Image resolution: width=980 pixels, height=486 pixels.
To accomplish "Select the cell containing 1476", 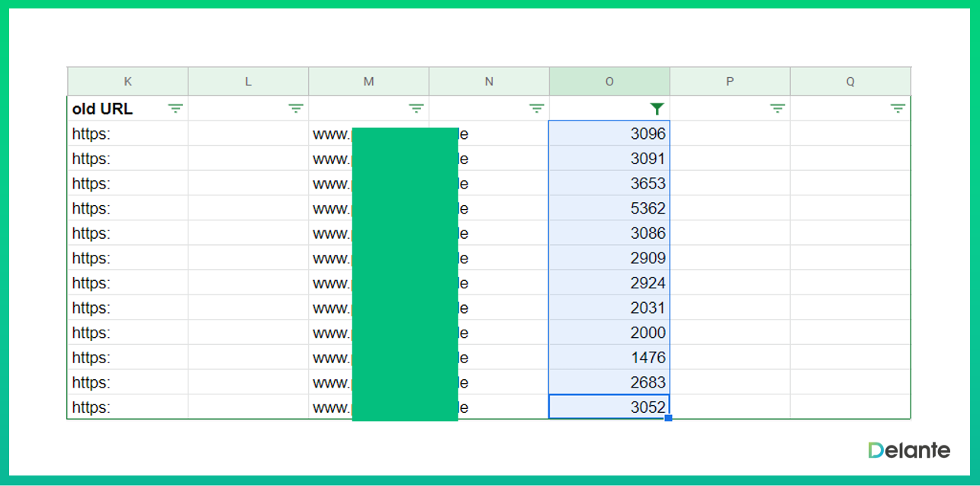I will coord(609,358).
